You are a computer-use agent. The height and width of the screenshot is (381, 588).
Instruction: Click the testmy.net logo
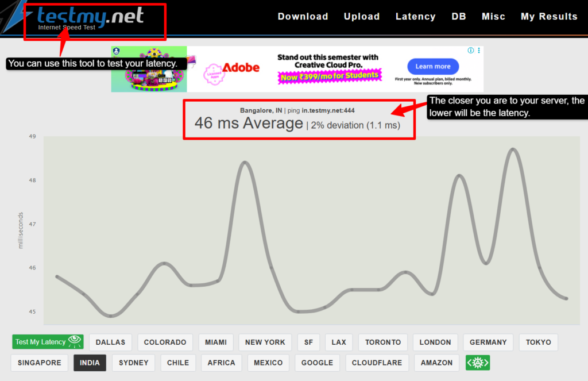[90, 19]
